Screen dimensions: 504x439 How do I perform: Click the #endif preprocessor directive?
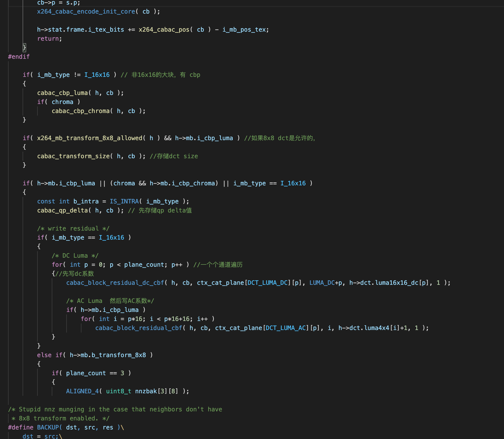click(x=19, y=57)
